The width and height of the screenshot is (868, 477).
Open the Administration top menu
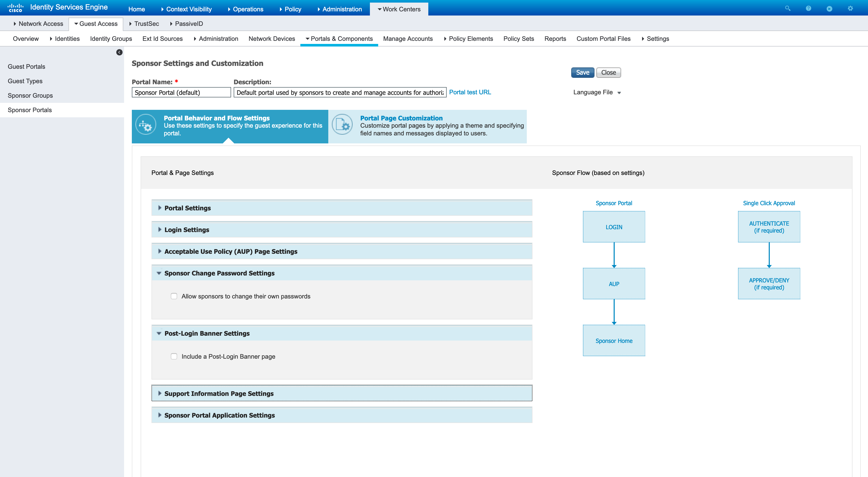tap(340, 9)
